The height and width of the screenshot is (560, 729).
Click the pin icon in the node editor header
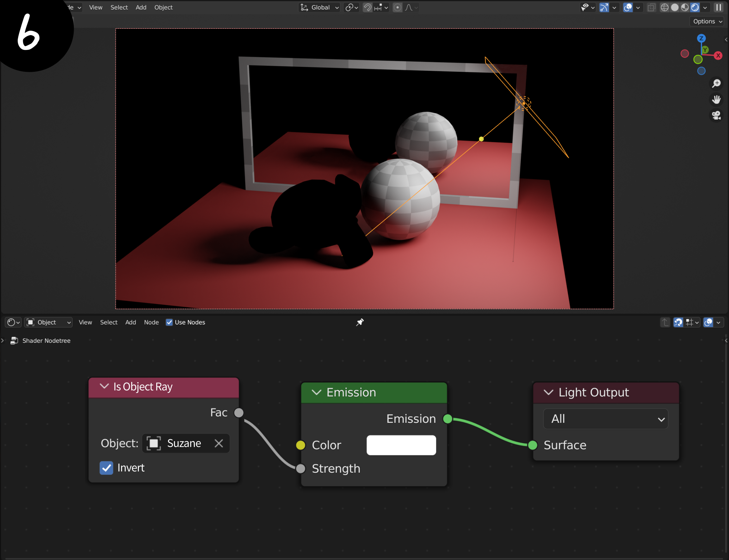pyautogui.click(x=360, y=322)
